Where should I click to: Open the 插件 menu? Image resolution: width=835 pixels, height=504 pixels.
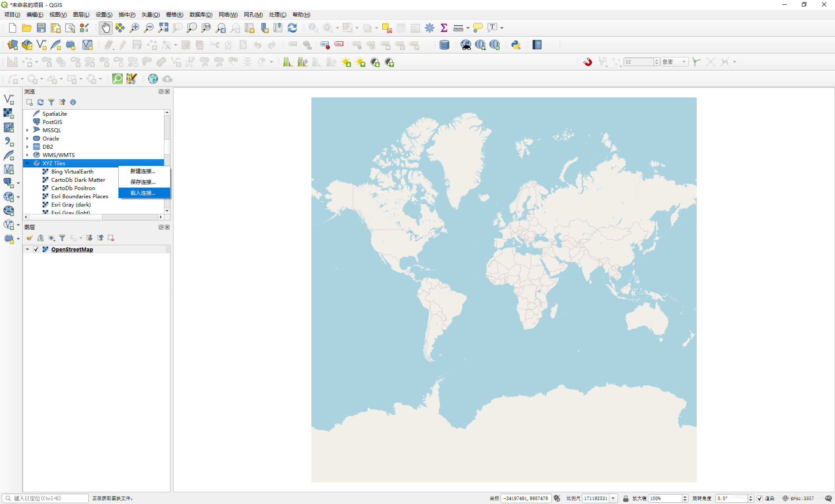pos(127,14)
